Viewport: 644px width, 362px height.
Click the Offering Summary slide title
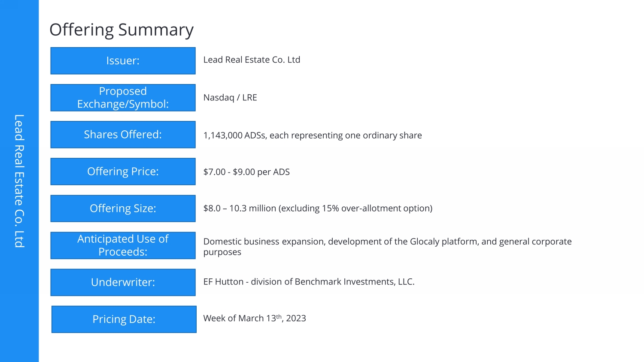(x=122, y=30)
